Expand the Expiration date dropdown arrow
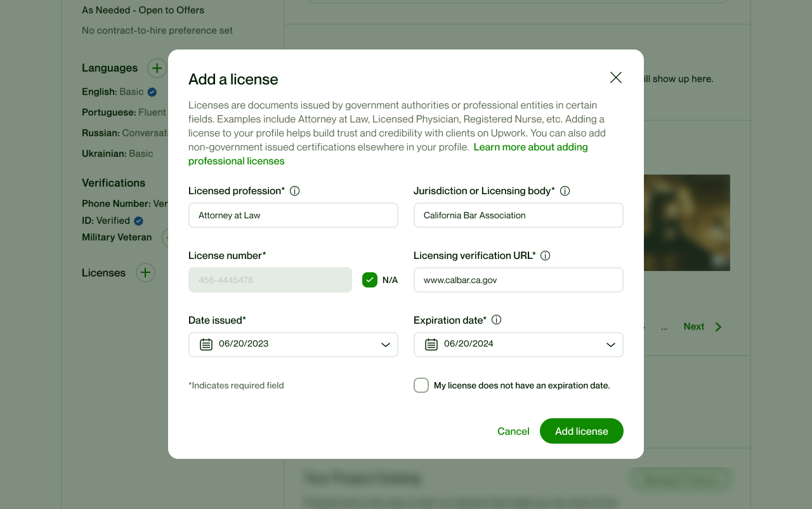The width and height of the screenshot is (812, 509). point(610,345)
